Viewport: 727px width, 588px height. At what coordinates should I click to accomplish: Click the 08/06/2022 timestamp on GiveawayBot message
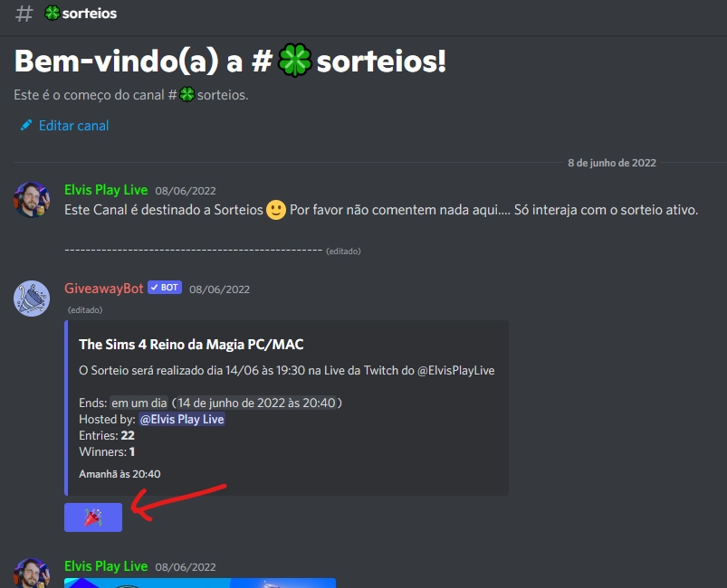(219, 289)
